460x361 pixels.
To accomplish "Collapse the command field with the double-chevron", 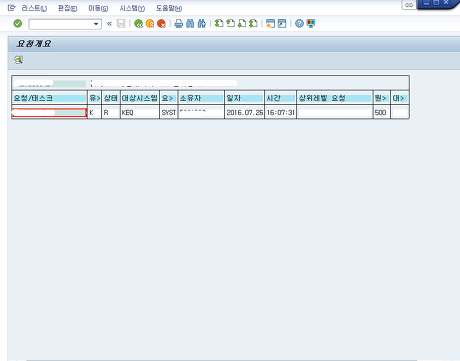I will [x=109, y=24].
